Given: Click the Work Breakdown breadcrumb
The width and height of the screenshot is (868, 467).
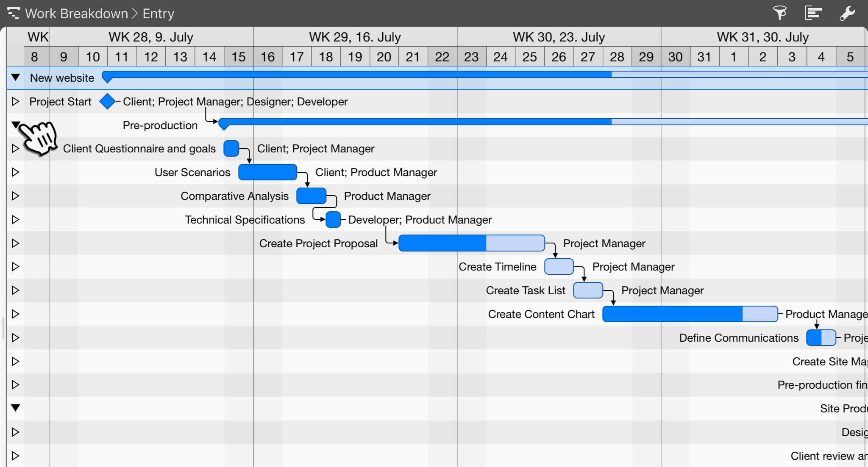Looking at the screenshot, I should (76, 14).
